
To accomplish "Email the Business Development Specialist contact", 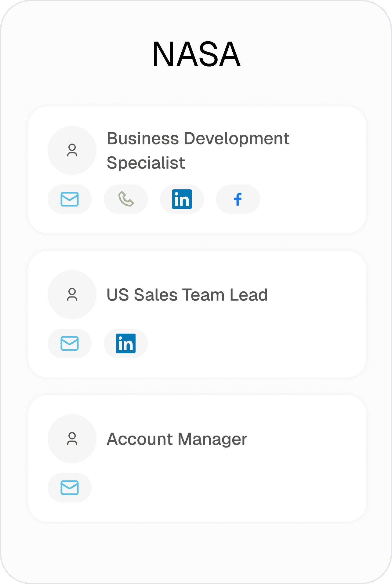I will [x=70, y=199].
